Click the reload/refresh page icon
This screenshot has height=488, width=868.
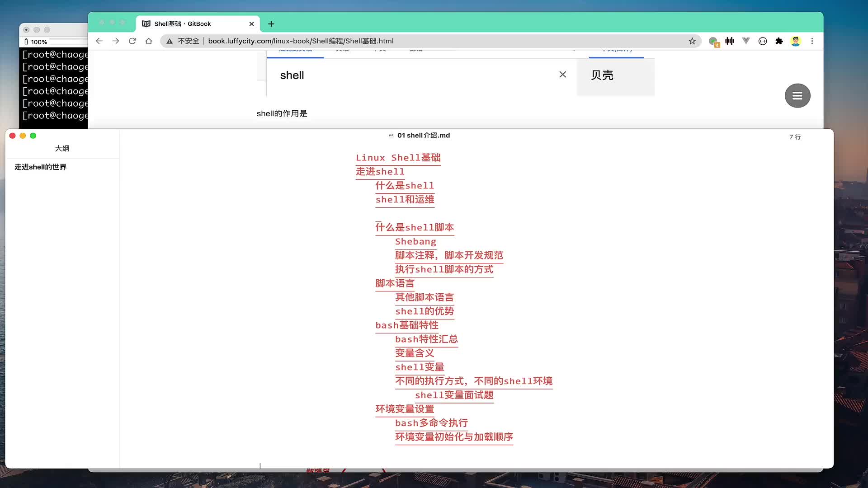(132, 41)
